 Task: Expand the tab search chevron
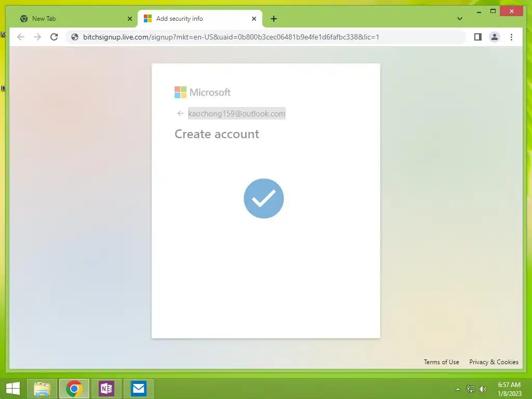click(459, 19)
